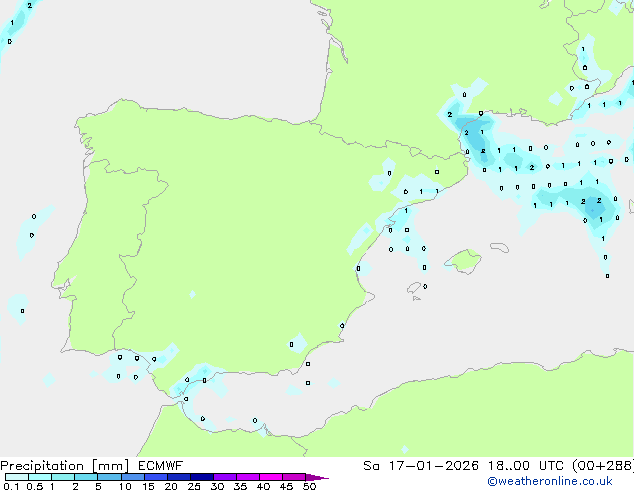The image size is (634, 490).
Task: Click the "[mm]" unit label
Action: (x=110, y=466)
